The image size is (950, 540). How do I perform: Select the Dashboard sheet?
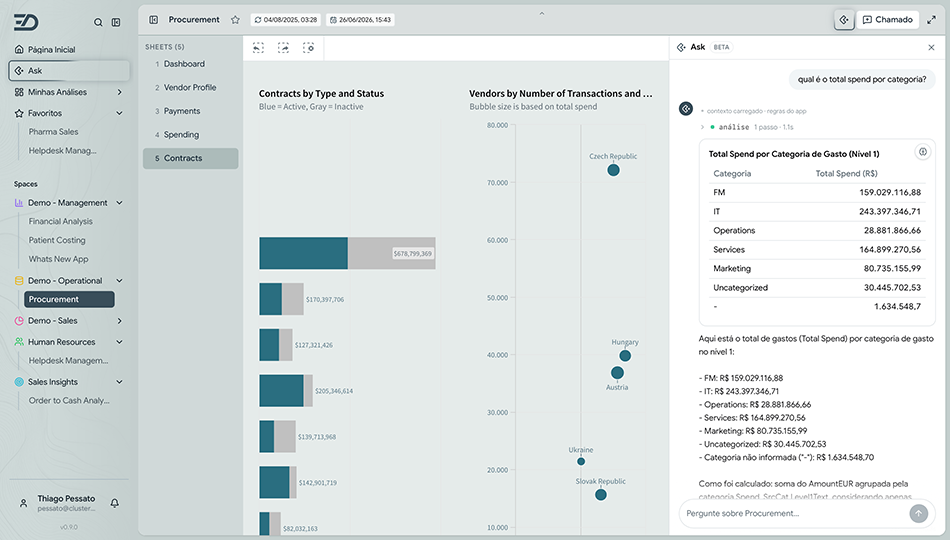[190, 64]
